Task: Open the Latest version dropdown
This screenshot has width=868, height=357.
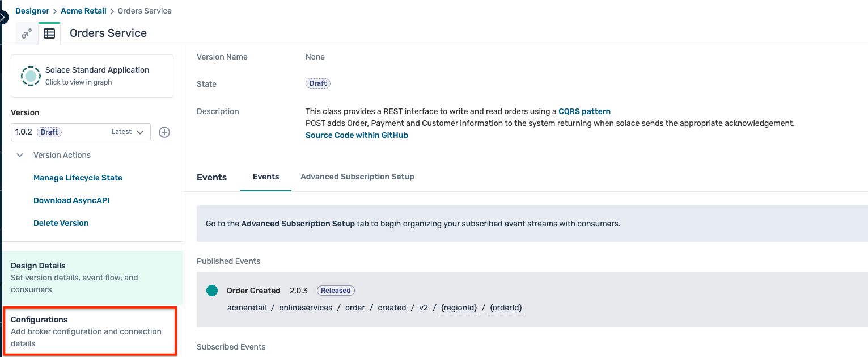Action: coord(127,132)
